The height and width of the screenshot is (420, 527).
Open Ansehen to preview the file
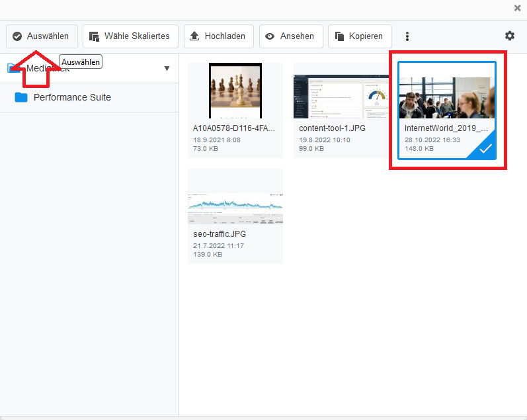tap(291, 36)
